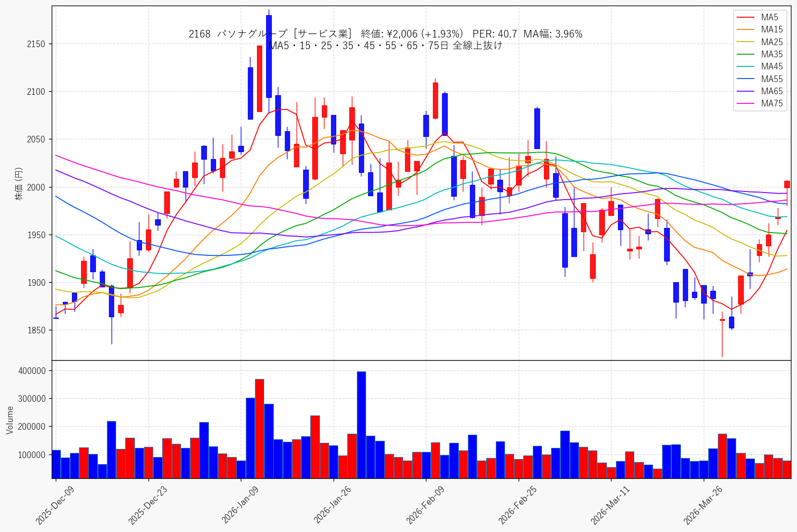
Task: Click the 2026-Feb-25 x-axis date label
Action: tap(518, 505)
